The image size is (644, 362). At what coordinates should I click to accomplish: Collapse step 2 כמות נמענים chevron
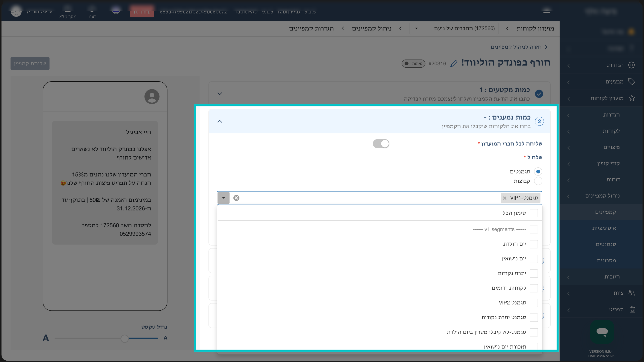pyautogui.click(x=220, y=121)
